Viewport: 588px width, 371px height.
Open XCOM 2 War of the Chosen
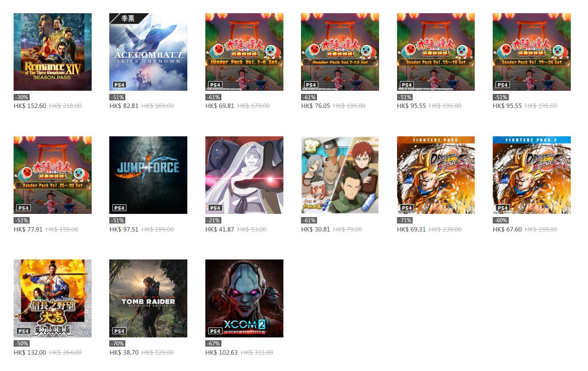tap(244, 298)
